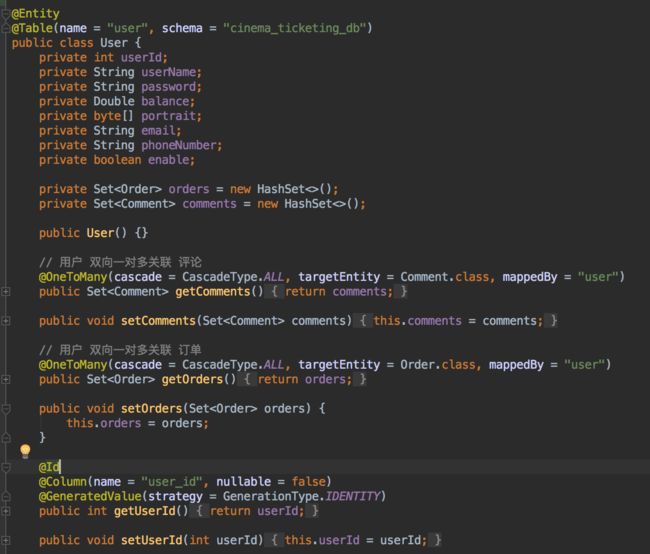Click the @Table annotation
The width and height of the screenshot is (650, 554).
[32, 28]
